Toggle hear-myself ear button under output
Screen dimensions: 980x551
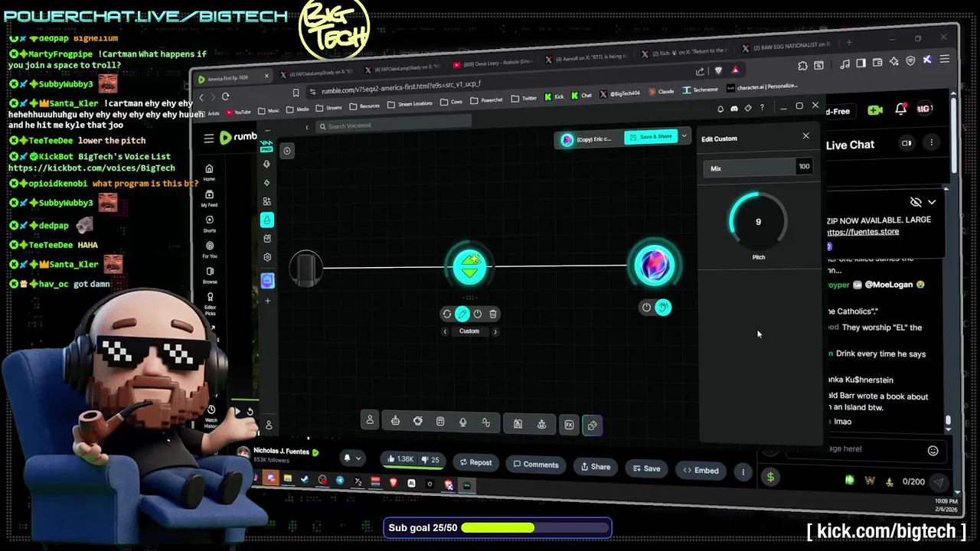coord(663,308)
